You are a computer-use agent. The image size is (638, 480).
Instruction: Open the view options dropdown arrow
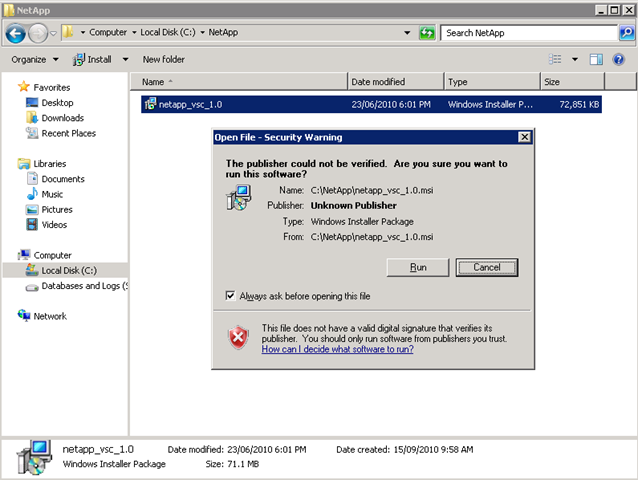click(x=575, y=59)
